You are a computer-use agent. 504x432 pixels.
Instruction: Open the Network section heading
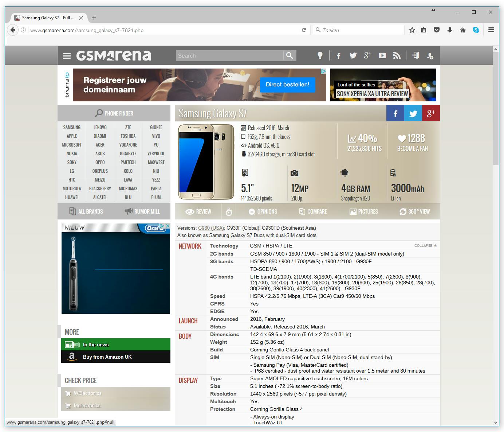point(190,246)
